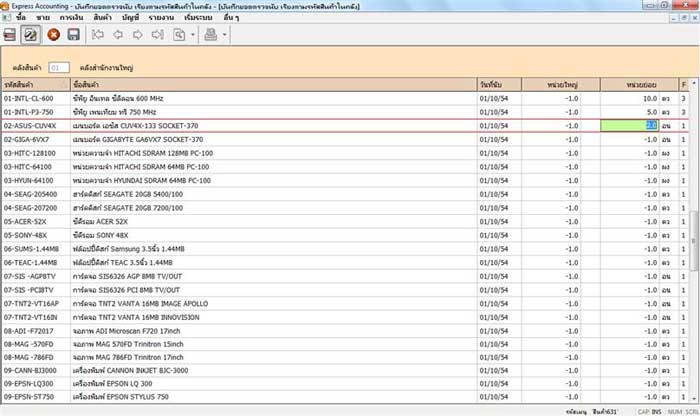Image resolution: width=700 pixels, height=416 pixels.
Task: Open the เริ่มระบบ menu
Action: [198, 17]
